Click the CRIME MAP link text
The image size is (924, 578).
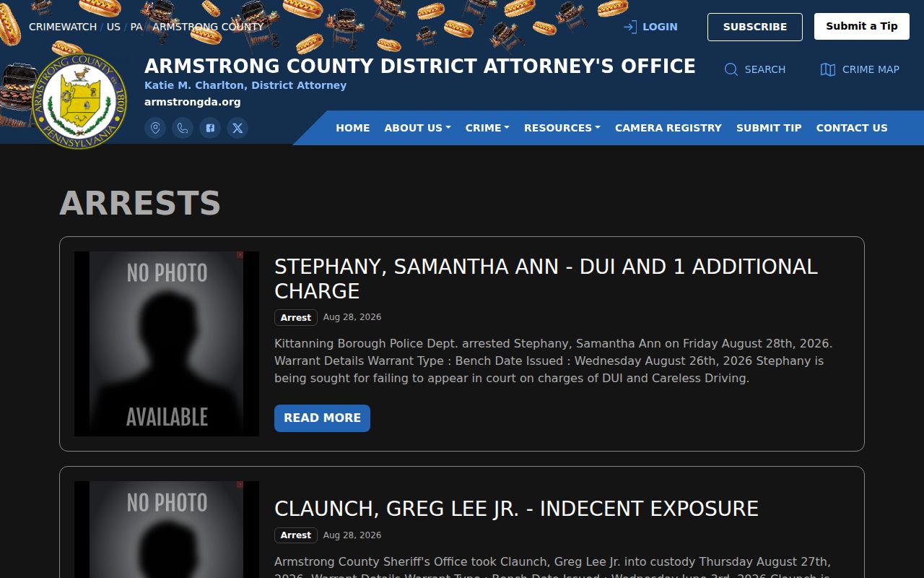[871, 69]
